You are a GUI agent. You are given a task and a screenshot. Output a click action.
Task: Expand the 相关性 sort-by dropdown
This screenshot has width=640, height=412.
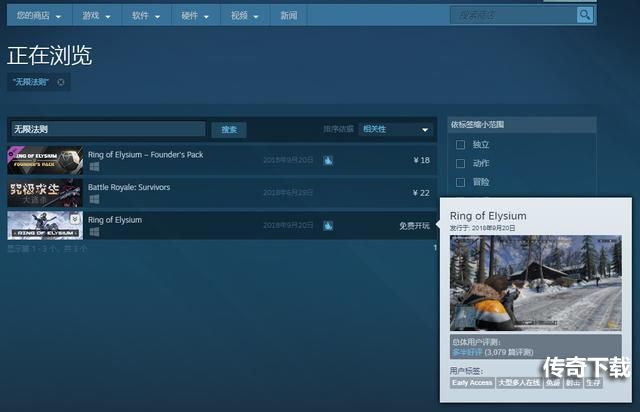coord(395,129)
